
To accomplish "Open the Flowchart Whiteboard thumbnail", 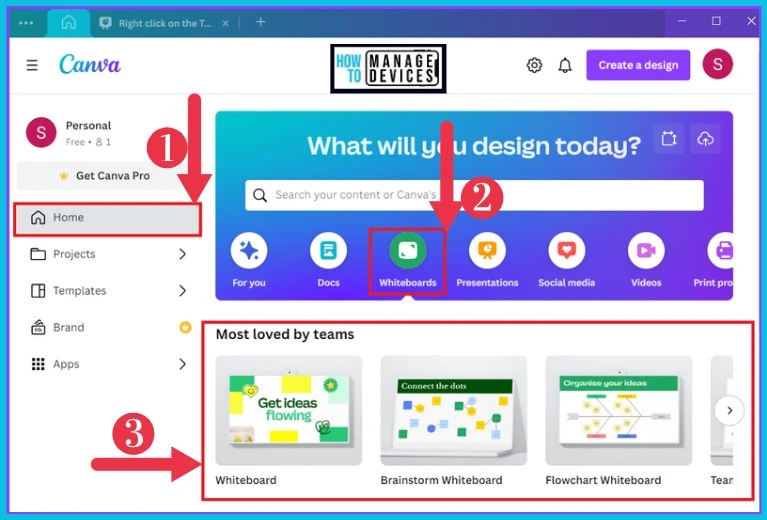I will tap(618, 410).
